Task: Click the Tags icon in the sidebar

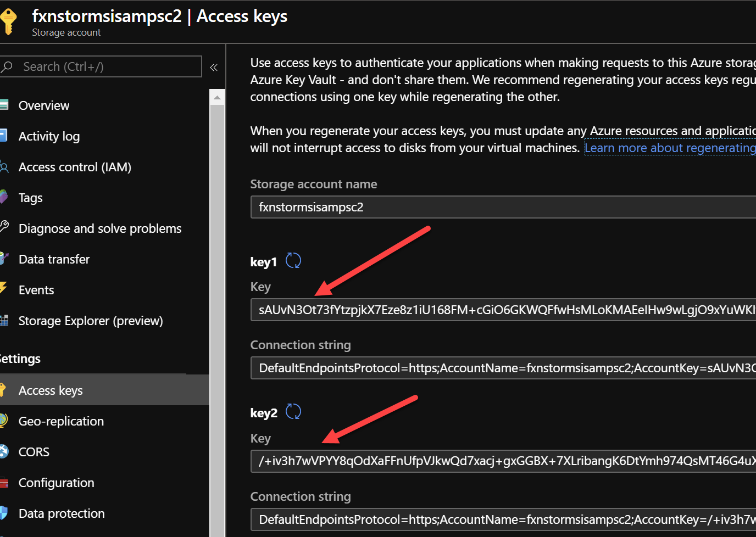Action: 4,197
